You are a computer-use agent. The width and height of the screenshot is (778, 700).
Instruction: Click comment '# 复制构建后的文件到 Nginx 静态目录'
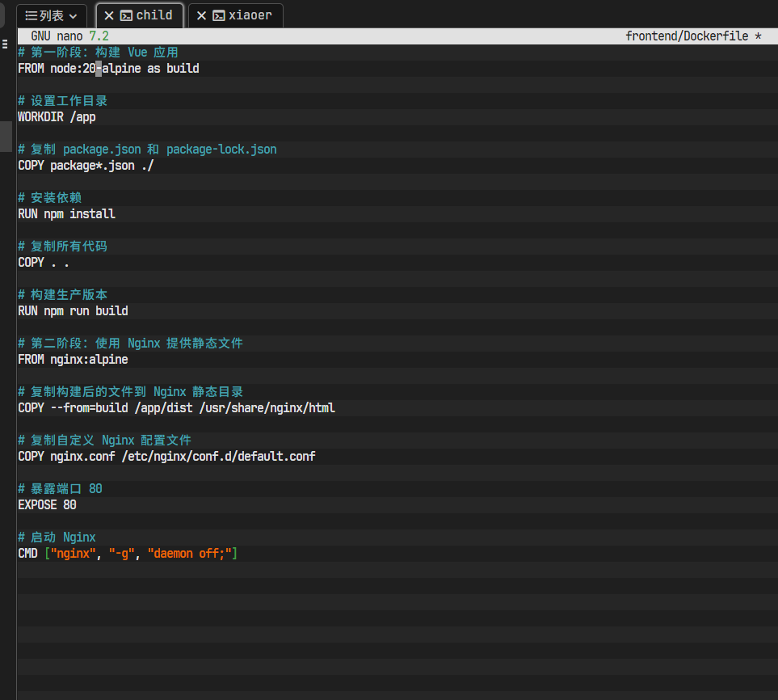(131, 392)
